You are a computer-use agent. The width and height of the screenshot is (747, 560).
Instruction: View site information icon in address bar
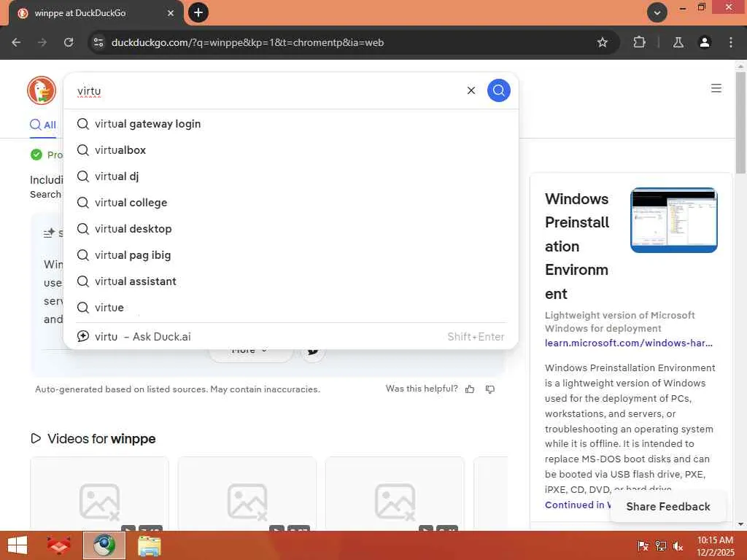pyautogui.click(x=98, y=42)
